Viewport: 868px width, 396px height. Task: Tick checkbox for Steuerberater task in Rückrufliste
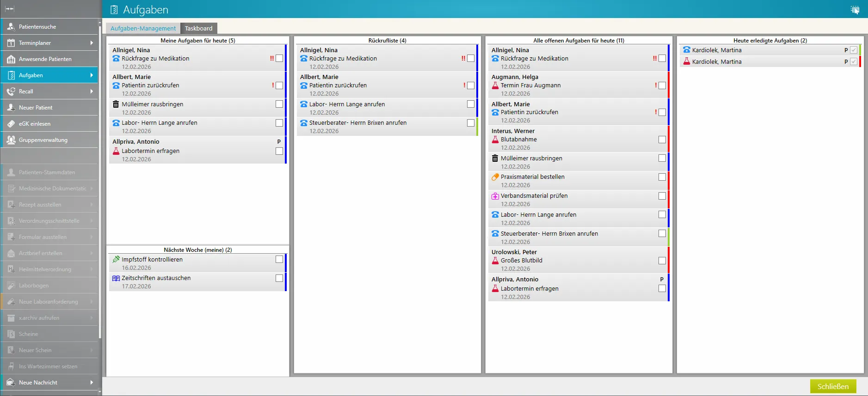[471, 123]
